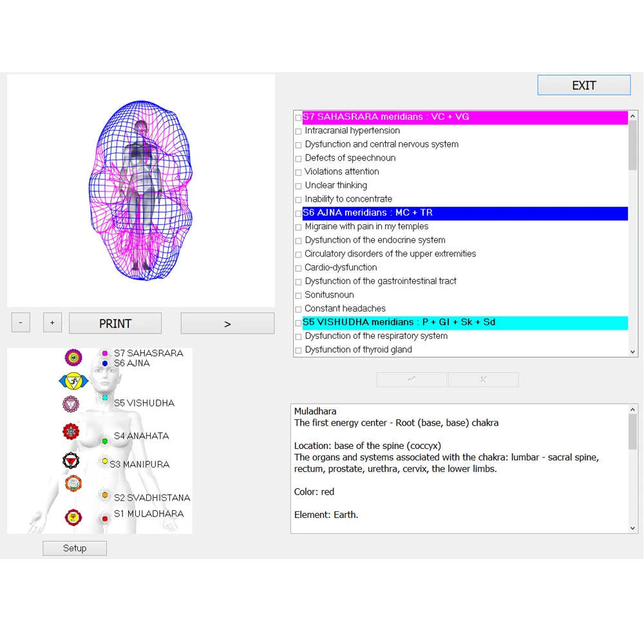Select the S4 ANAHATA chakra icon

pos(71,431)
